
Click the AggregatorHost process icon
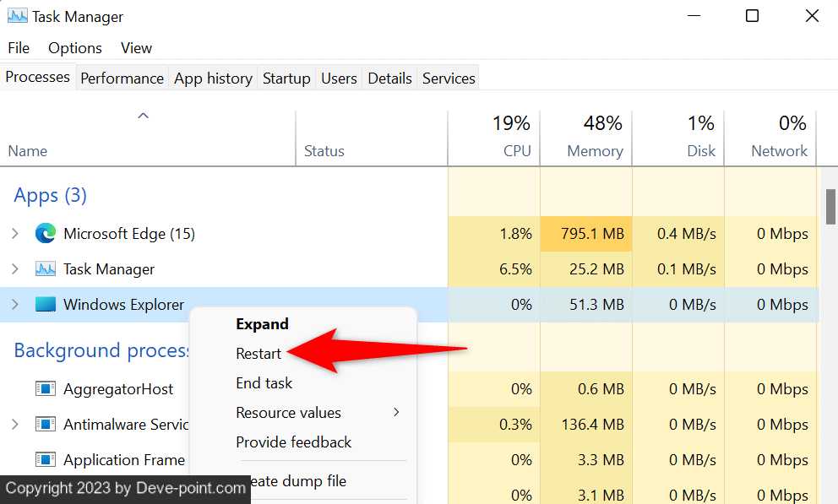click(45, 389)
